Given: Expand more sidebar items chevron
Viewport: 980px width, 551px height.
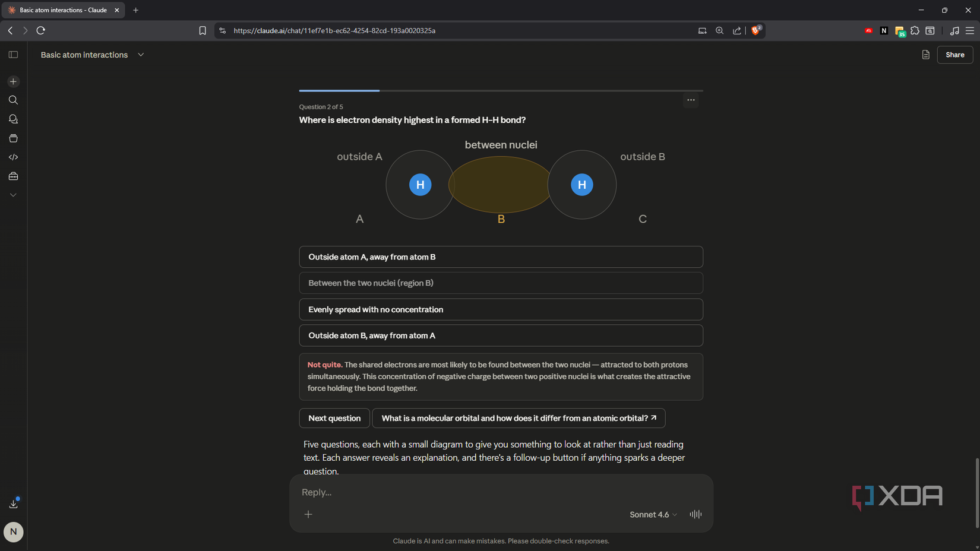Looking at the screenshot, I should tap(13, 195).
